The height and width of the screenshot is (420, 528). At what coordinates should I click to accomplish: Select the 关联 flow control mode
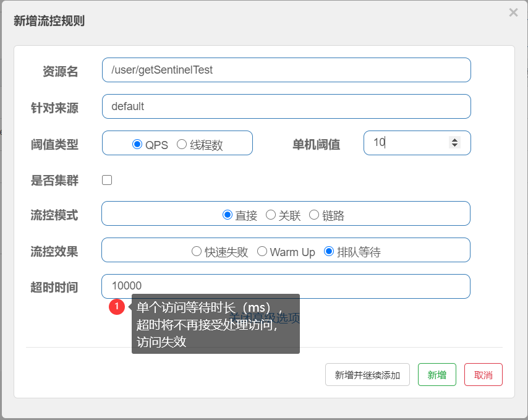click(270, 214)
